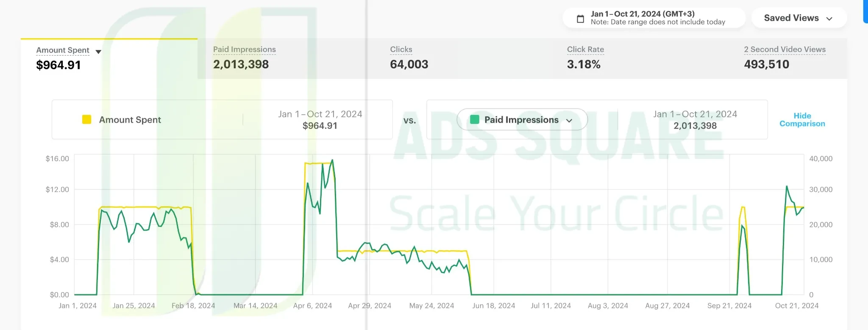Image resolution: width=868 pixels, height=330 pixels.
Task: Click the date range note about today
Action: pos(658,22)
